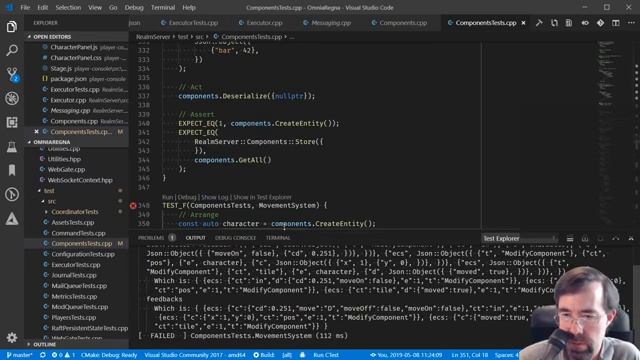Viewport: 640px width, 360px height.
Task: Open errors and warnings count in status bar
Action: (63, 355)
